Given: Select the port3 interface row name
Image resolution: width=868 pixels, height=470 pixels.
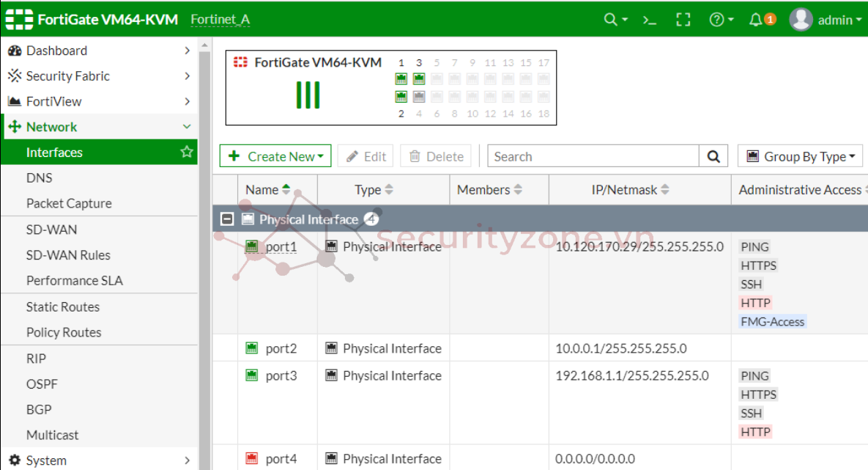Looking at the screenshot, I should pyautogui.click(x=281, y=375).
